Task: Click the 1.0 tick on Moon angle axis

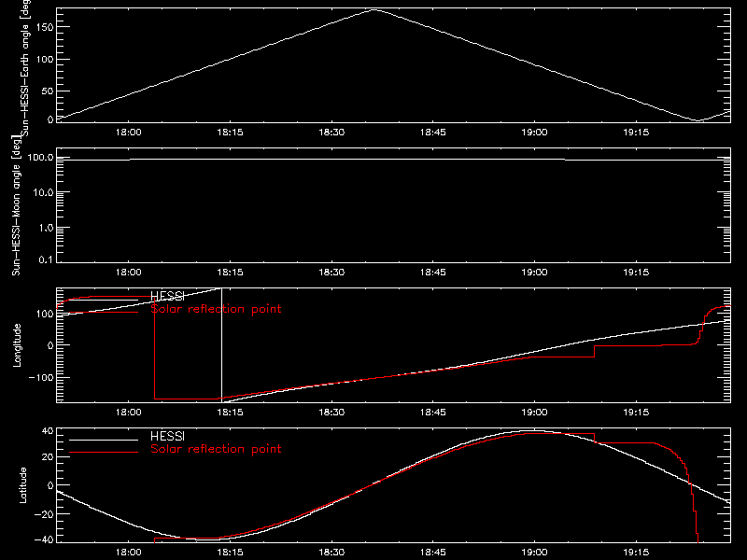Action: coord(47,228)
